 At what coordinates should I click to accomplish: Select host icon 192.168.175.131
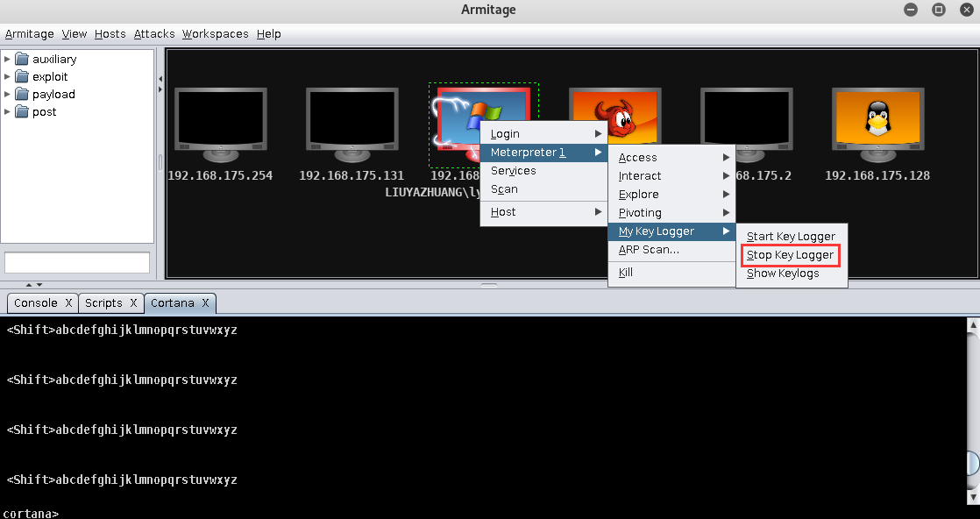[x=352, y=124]
